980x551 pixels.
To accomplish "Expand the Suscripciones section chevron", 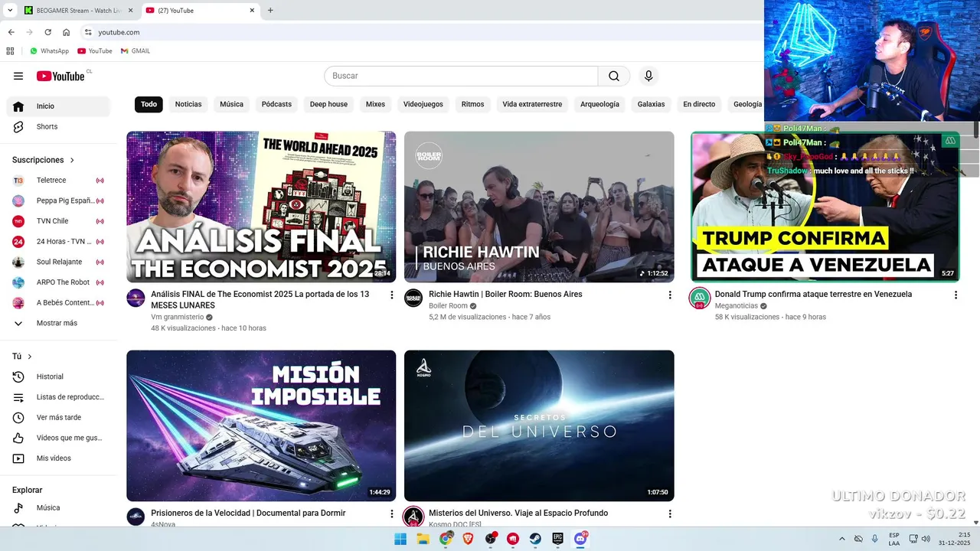I will point(73,160).
